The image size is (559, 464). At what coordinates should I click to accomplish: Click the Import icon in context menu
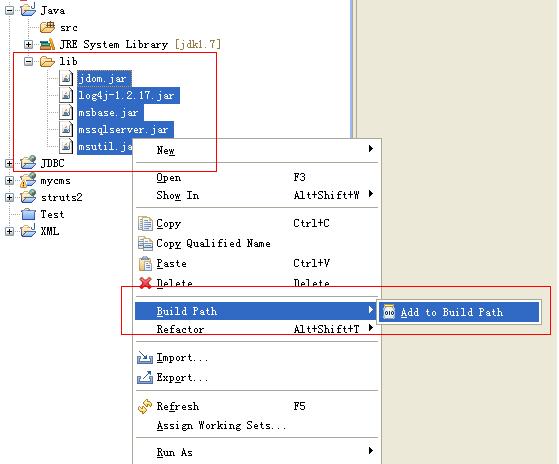(x=145, y=357)
